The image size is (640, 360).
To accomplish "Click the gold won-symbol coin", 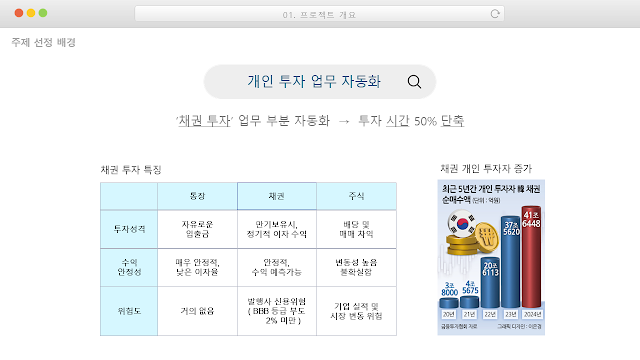I will 487,238.
